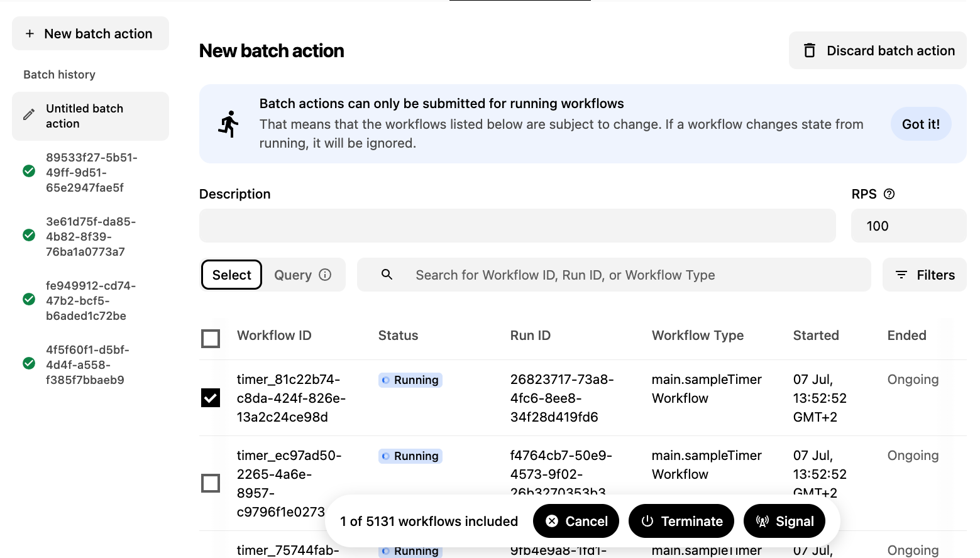Click the green checkmark for batch fe949912
Image resolution: width=980 pixels, height=558 pixels.
point(29,299)
